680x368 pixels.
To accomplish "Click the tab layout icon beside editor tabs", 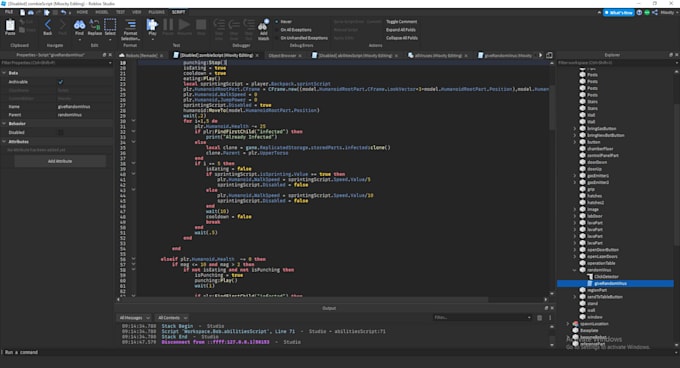I will [x=549, y=55].
